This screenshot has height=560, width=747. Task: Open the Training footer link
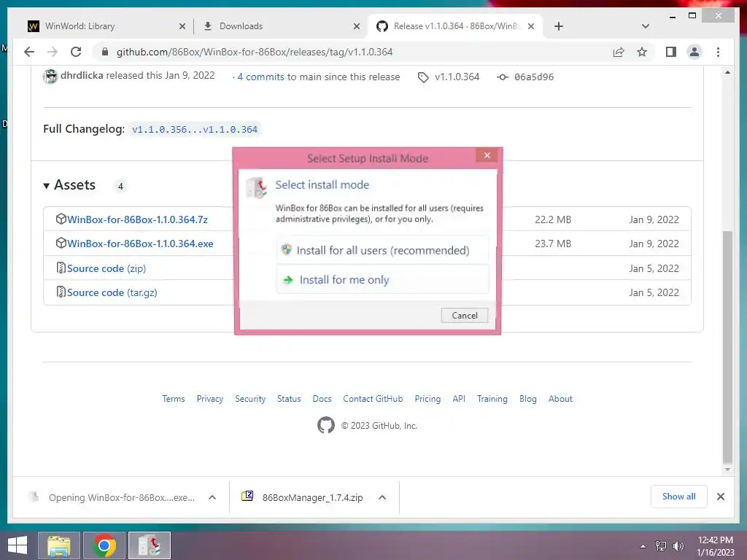492,399
